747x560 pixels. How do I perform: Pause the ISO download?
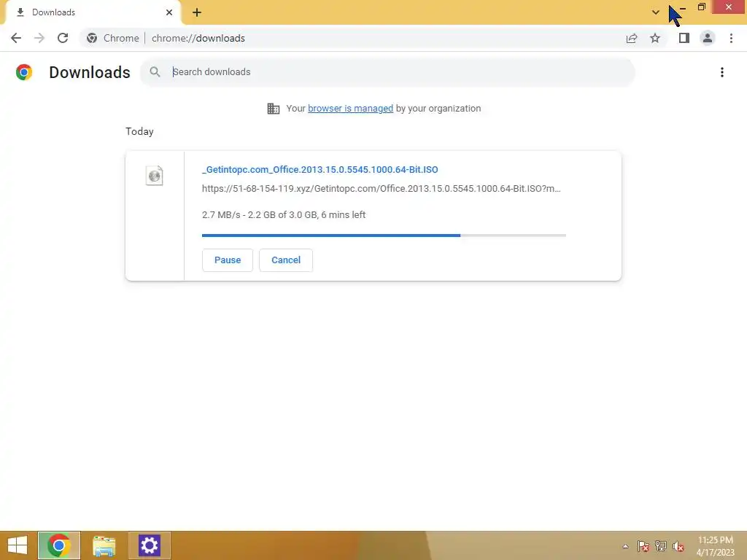coord(228,260)
